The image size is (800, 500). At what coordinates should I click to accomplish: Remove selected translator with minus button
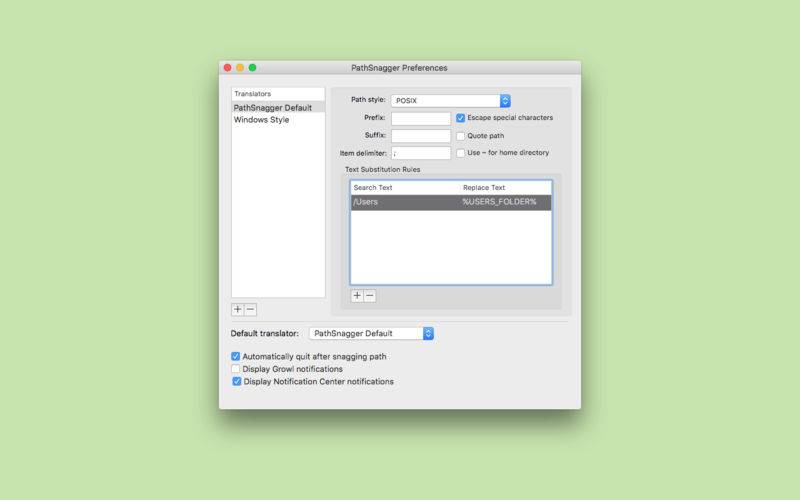point(251,309)
